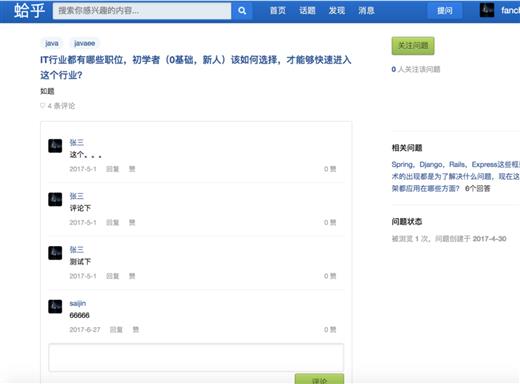Click the search input field

point(142,11)
